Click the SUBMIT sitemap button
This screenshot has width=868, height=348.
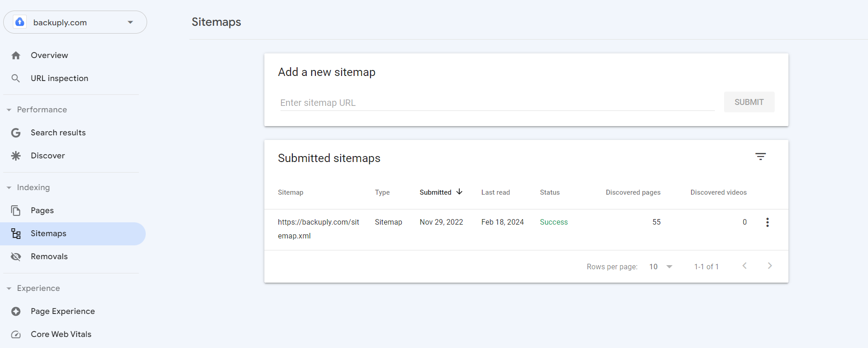point(749,102)
